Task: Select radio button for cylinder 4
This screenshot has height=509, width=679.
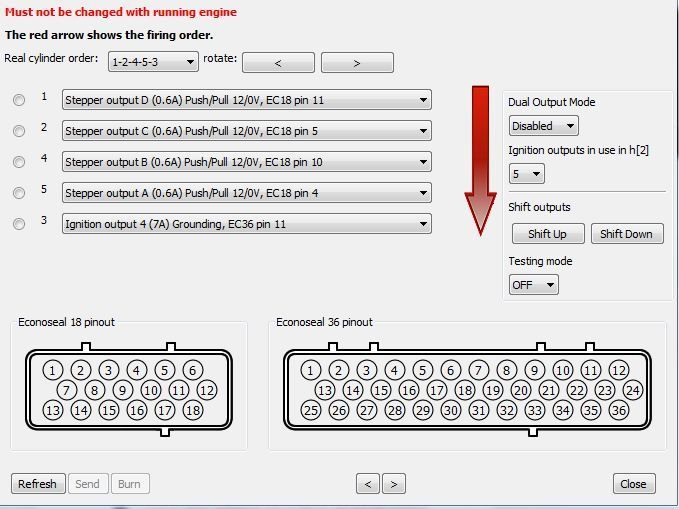Action: pos(19,162)
